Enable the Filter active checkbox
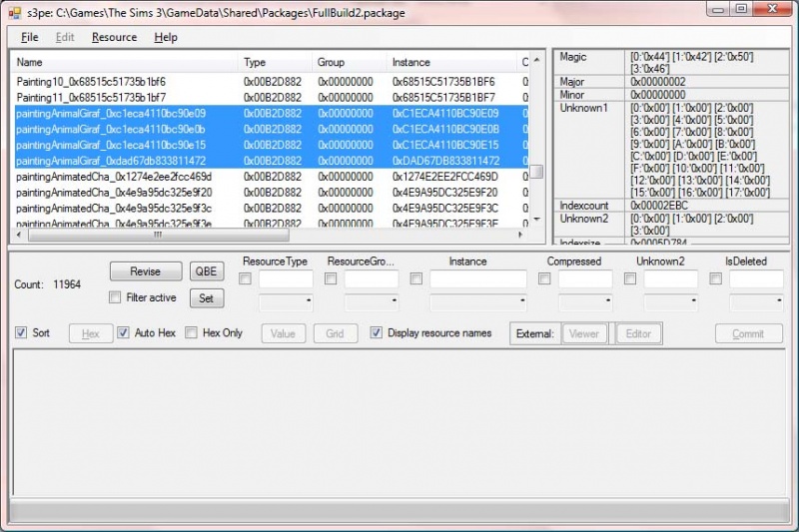799x532 pixels. point(115,297)
